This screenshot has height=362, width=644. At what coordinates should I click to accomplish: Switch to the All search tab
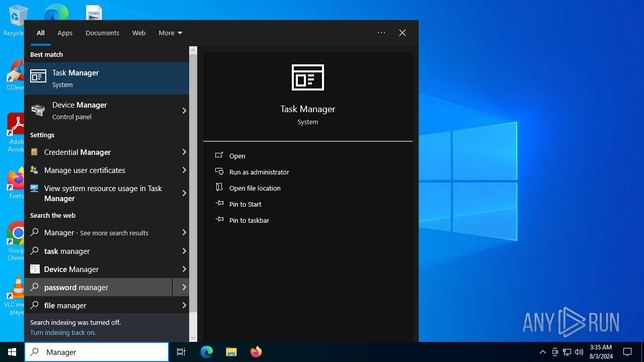click(41, 33)
